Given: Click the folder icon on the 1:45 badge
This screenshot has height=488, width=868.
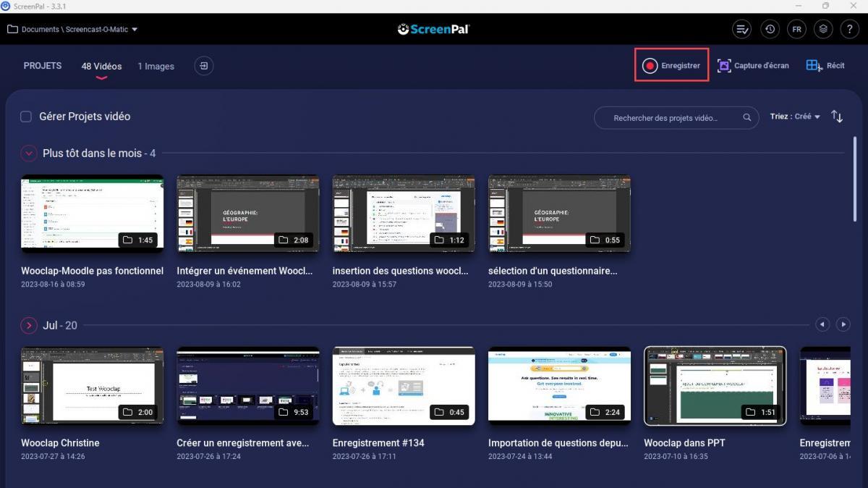Looking at the screenshot, I should click(x=128, y=240).
